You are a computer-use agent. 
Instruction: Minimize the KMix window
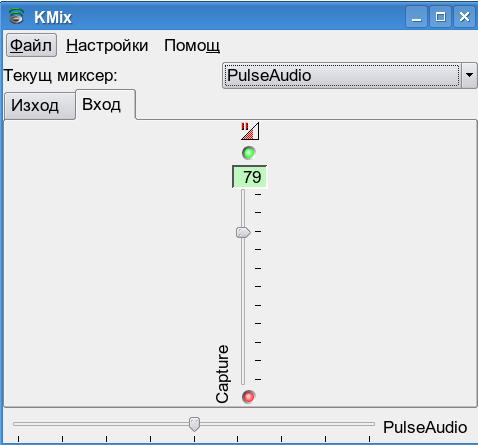coord(416,16)
